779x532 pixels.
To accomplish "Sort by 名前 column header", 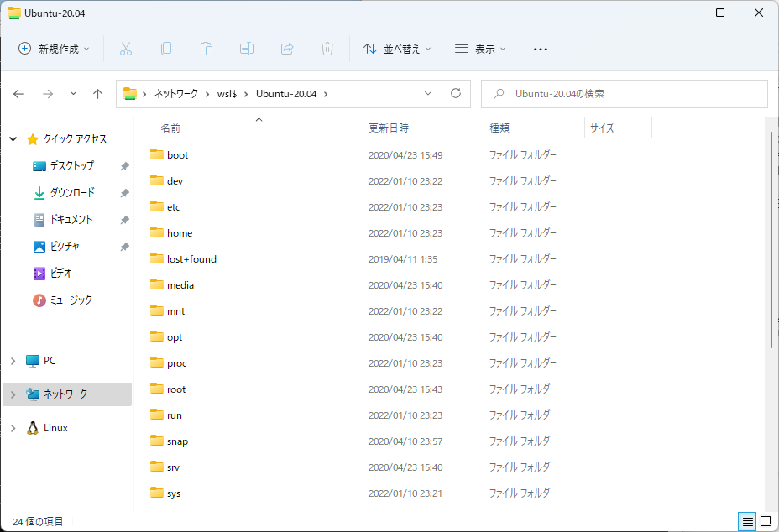I will pyautogui.click(x=170, y=128).
